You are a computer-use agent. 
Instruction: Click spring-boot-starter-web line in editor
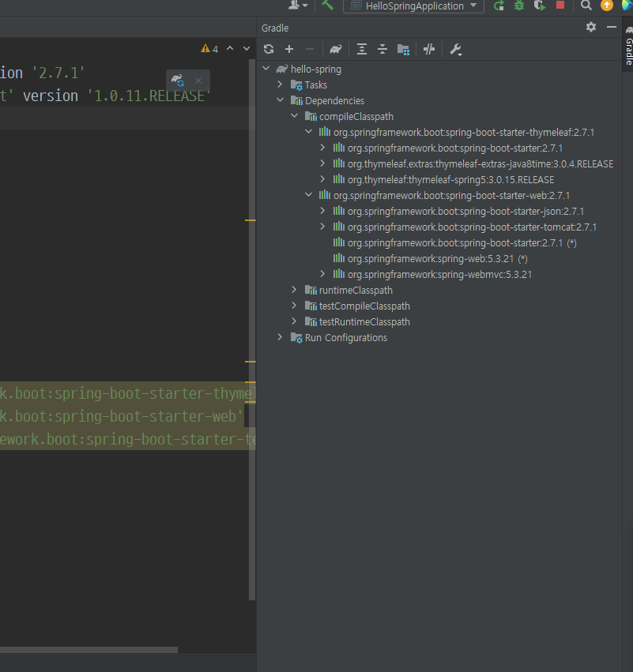tap(122, 416)
